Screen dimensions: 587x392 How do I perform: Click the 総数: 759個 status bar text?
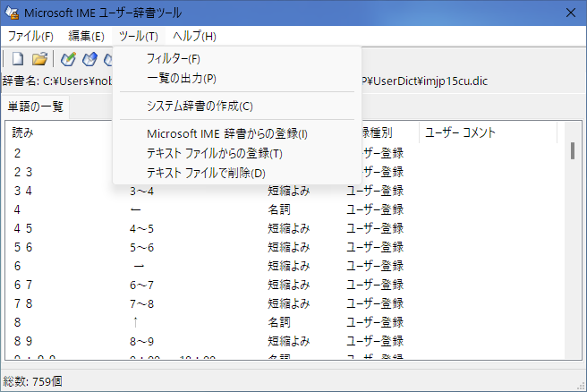32,381
